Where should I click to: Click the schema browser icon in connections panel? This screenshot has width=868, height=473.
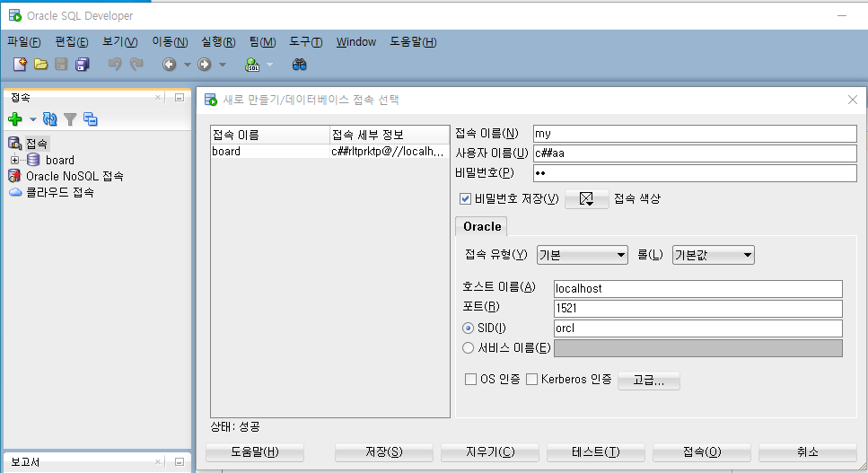91,119
